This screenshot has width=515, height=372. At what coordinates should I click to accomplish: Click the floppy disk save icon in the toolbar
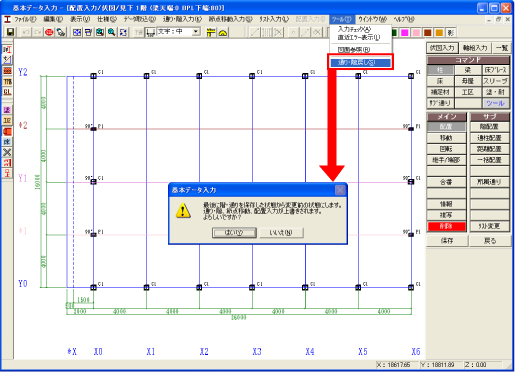[10, 32]
